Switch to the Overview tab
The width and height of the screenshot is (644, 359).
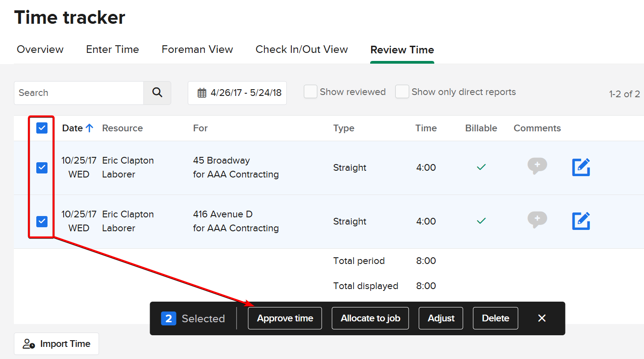pos(40,49)
